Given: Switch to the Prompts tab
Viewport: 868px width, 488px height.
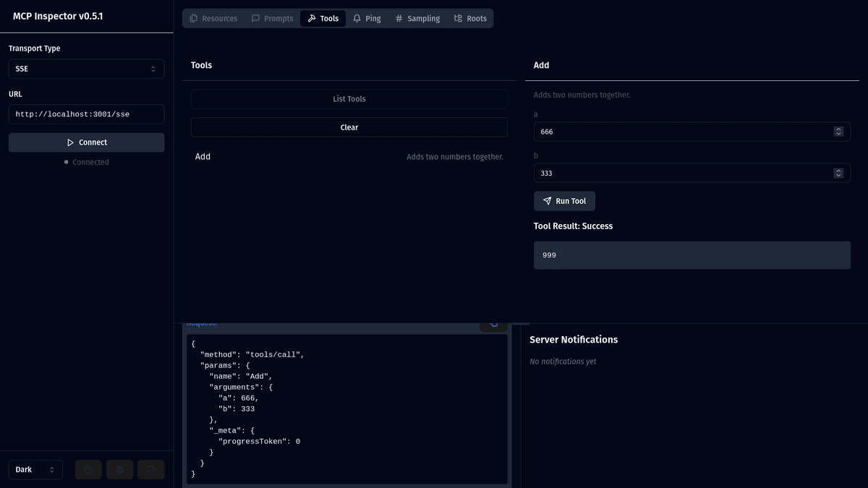Looking at the screenshot, I should tap(272, 18).
